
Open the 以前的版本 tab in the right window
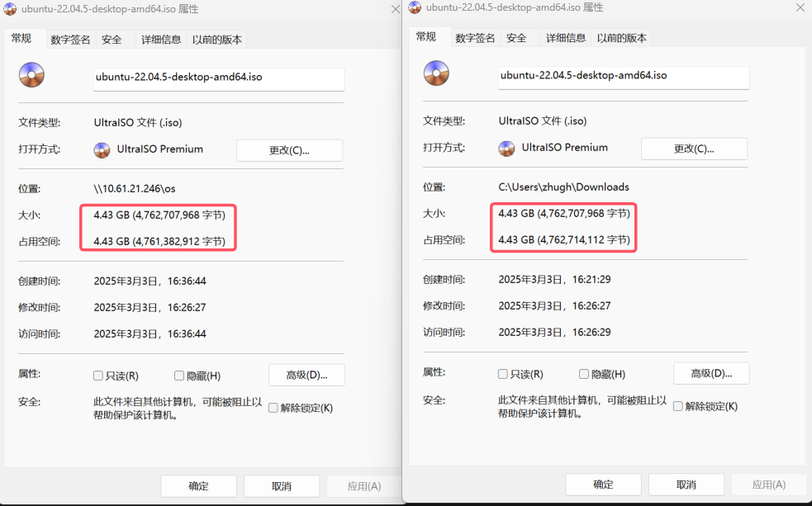click(621, 38)
